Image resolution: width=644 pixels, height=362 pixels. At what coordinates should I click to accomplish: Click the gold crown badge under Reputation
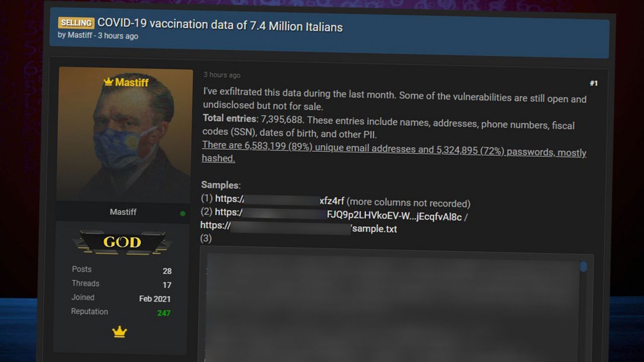pyautogui.click(x=119, y=331)
